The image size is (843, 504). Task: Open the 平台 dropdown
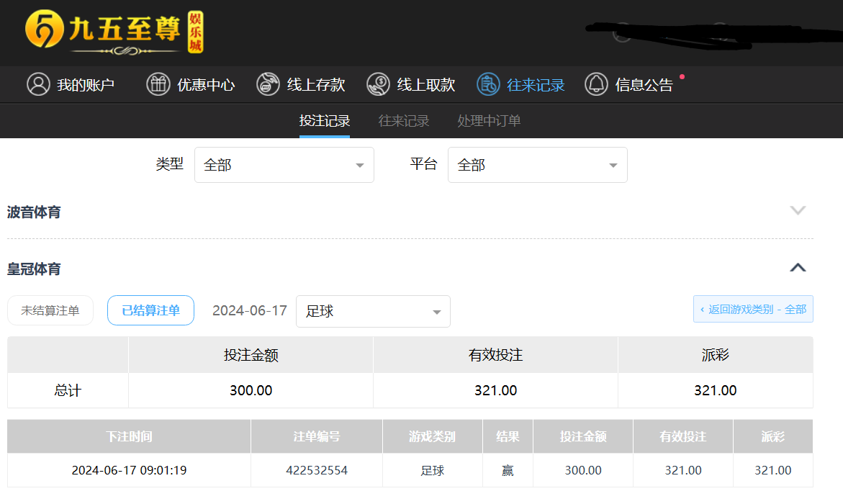[x=537, y=165]
